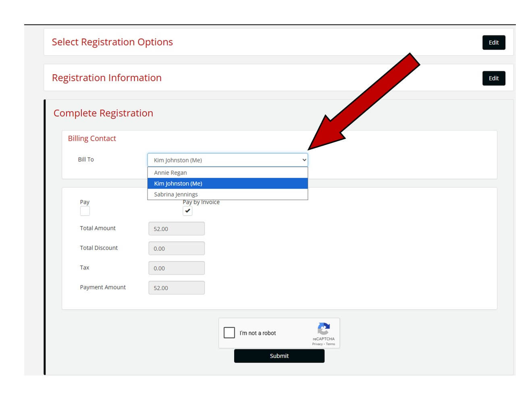Click the Tax field
Viewport: 532px width, 411px height.
176,268
